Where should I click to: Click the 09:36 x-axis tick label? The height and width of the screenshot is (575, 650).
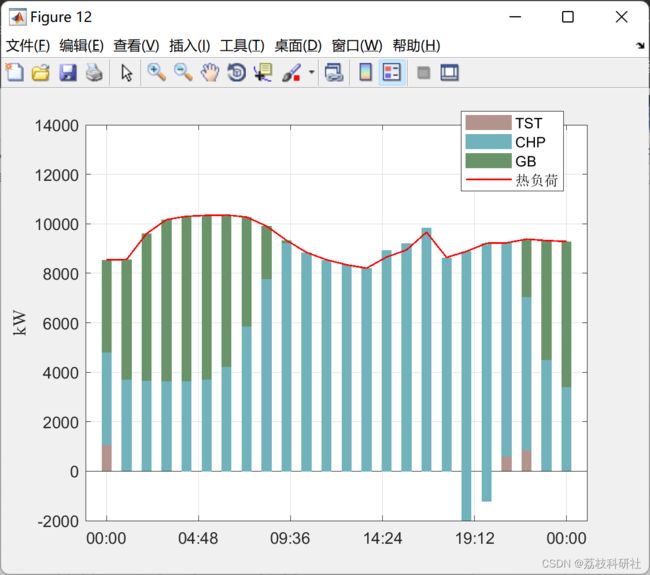(x=290, y=539)
